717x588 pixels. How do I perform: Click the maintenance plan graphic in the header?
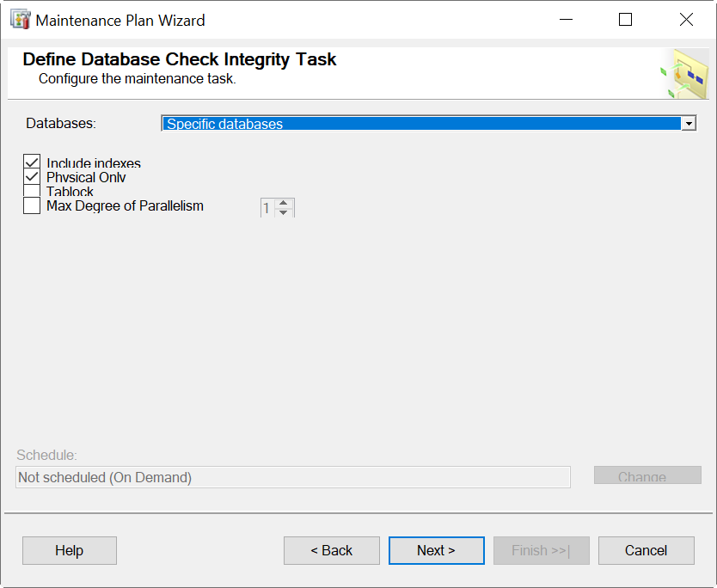pyautogui.click(x=689, y=73)
